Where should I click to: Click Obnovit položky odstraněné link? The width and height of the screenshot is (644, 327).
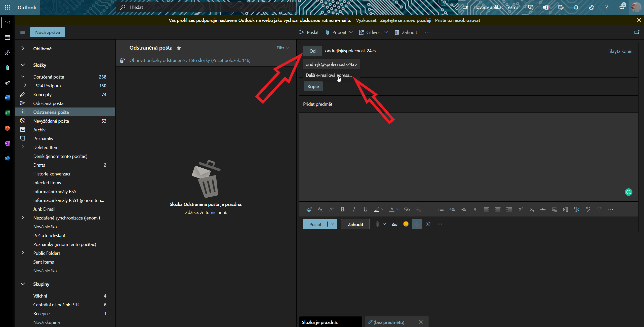tap(190, 60)
